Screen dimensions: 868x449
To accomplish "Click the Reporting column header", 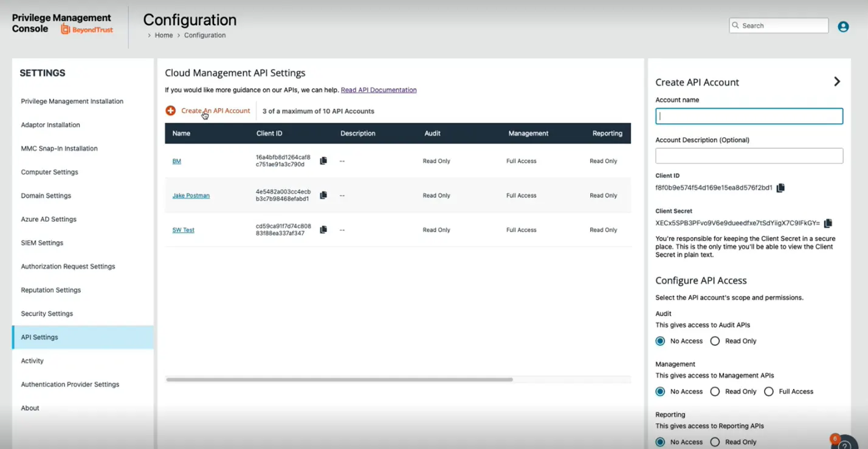I will [607, 133].
